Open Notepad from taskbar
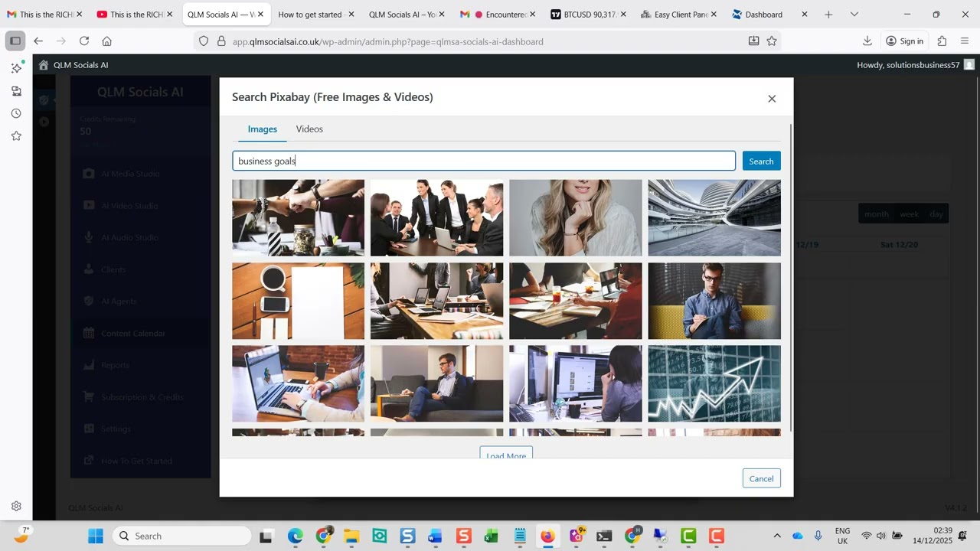 coord(520,536)
